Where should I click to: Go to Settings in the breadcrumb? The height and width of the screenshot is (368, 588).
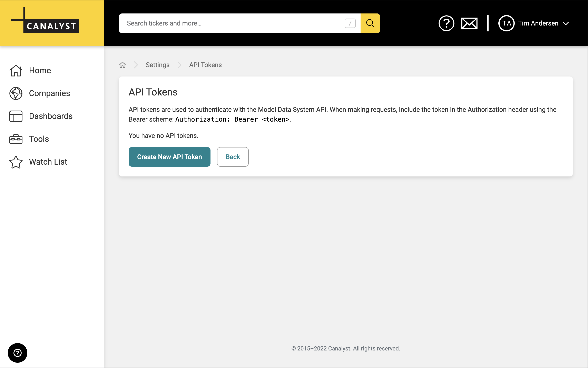[x=157, y=65]
